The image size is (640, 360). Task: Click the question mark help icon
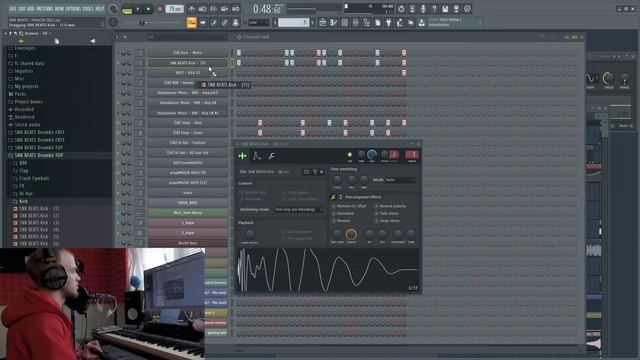pyautogui.click(x=434, y=9)
